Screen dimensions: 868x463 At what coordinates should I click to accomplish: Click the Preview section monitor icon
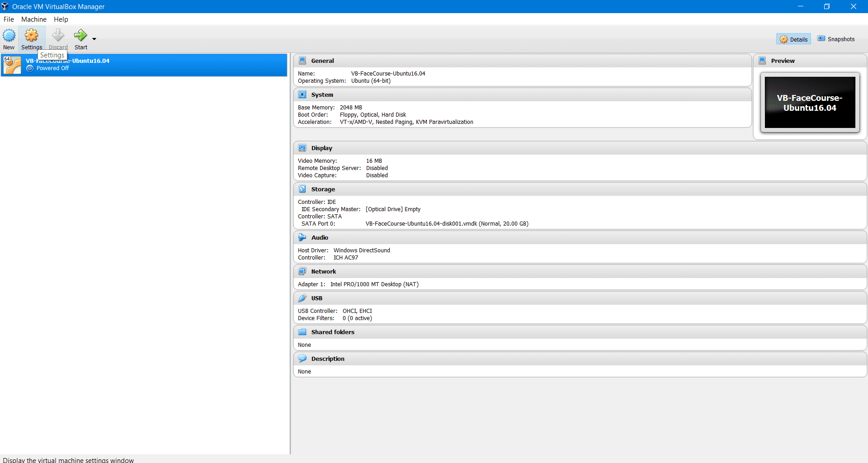tap(762, 61)
